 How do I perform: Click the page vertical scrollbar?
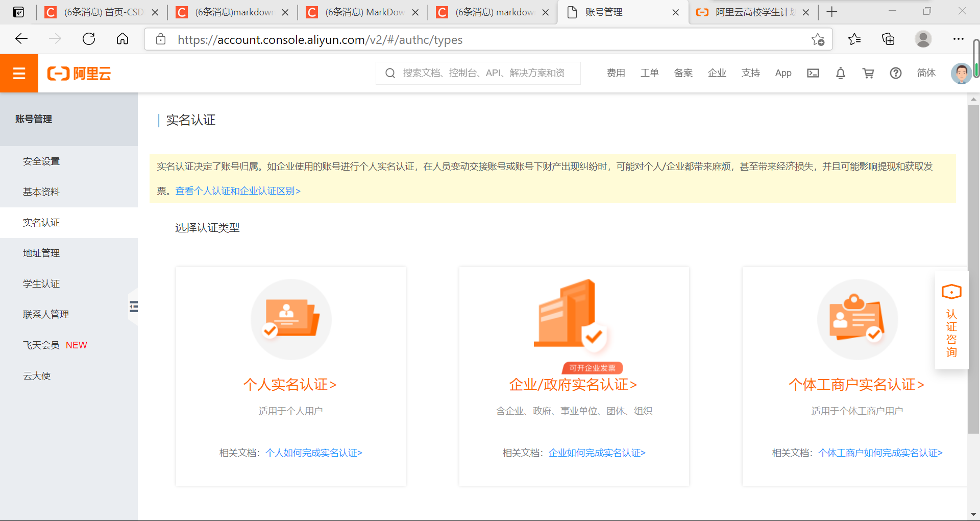click(973, 269)
